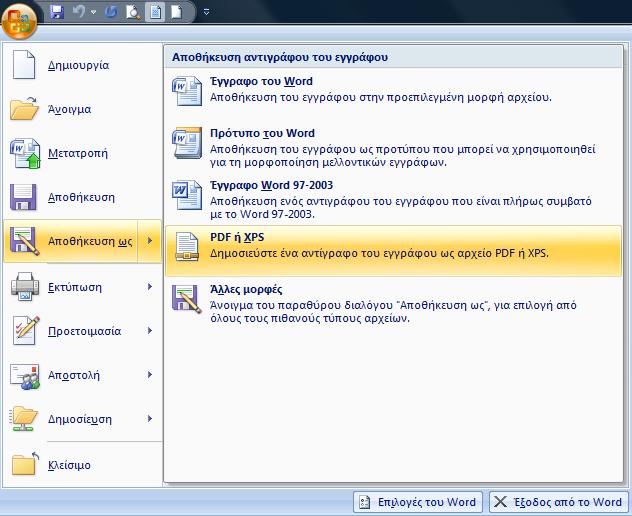
Task: Click the Αποστολή envelope with people icon
Action: pos(25,376)
